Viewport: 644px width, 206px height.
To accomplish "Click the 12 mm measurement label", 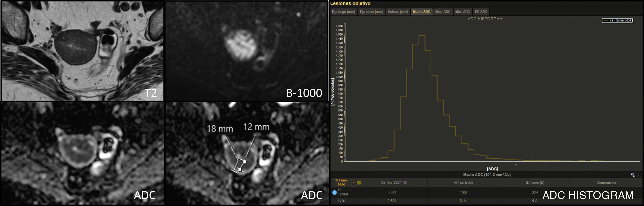I will coord(256,127).
